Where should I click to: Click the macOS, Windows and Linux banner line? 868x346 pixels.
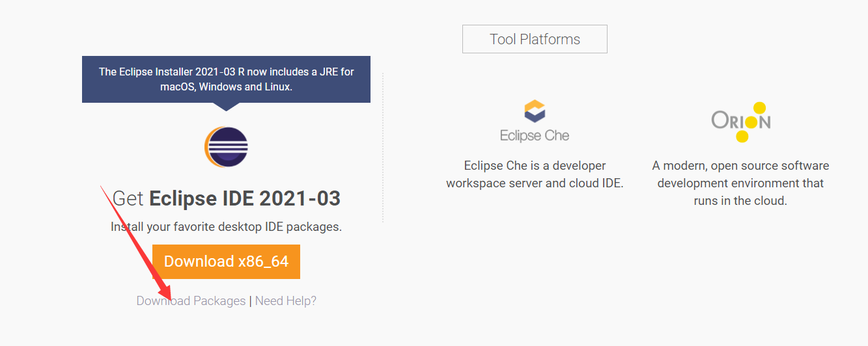(x=226, y=87)
